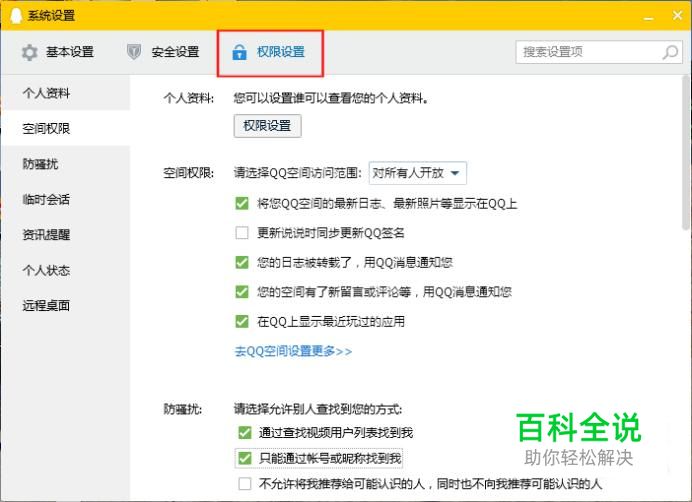Click the 系统设置 window title text

(51, 15)
